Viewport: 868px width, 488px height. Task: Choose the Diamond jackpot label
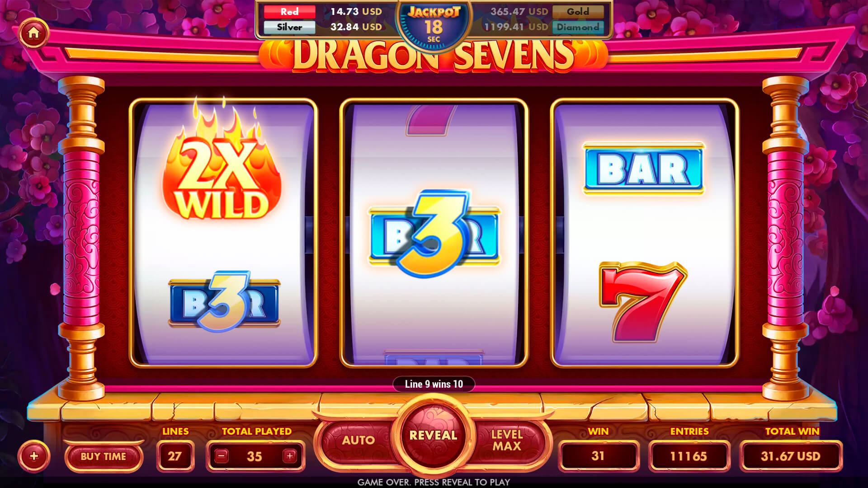click(578, 27)
